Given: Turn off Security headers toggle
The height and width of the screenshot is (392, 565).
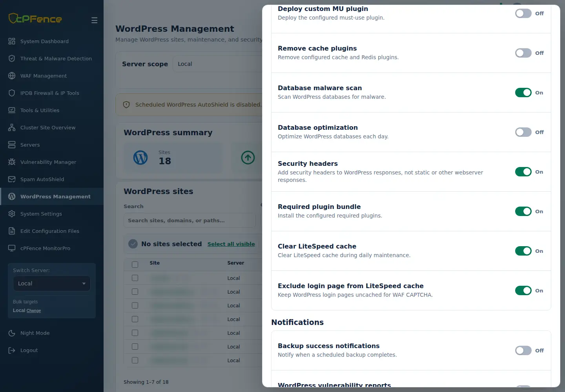Looking at the screenshot, I should click(523, 172).
